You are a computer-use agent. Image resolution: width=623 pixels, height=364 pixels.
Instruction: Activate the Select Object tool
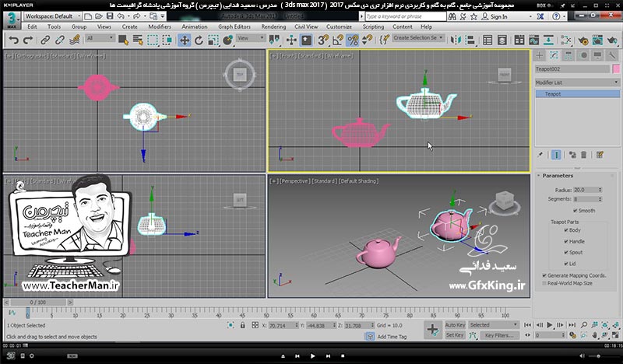pos(123,40)
